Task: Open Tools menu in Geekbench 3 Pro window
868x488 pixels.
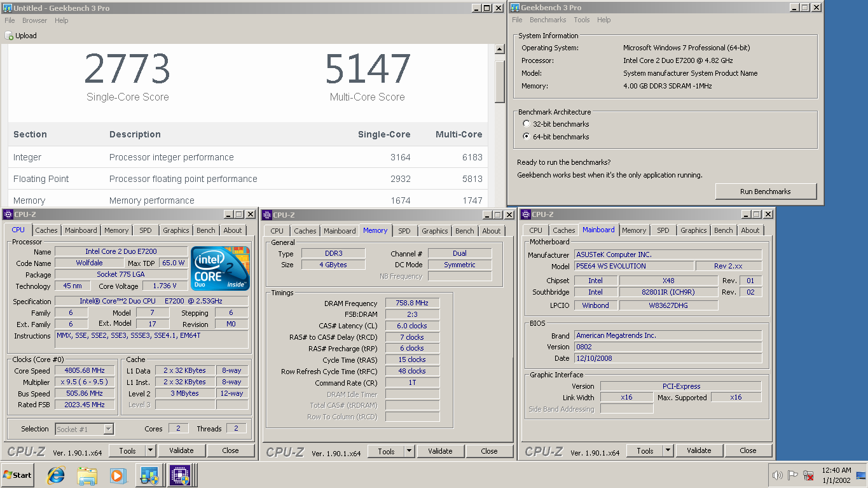Action: [582, 20]
